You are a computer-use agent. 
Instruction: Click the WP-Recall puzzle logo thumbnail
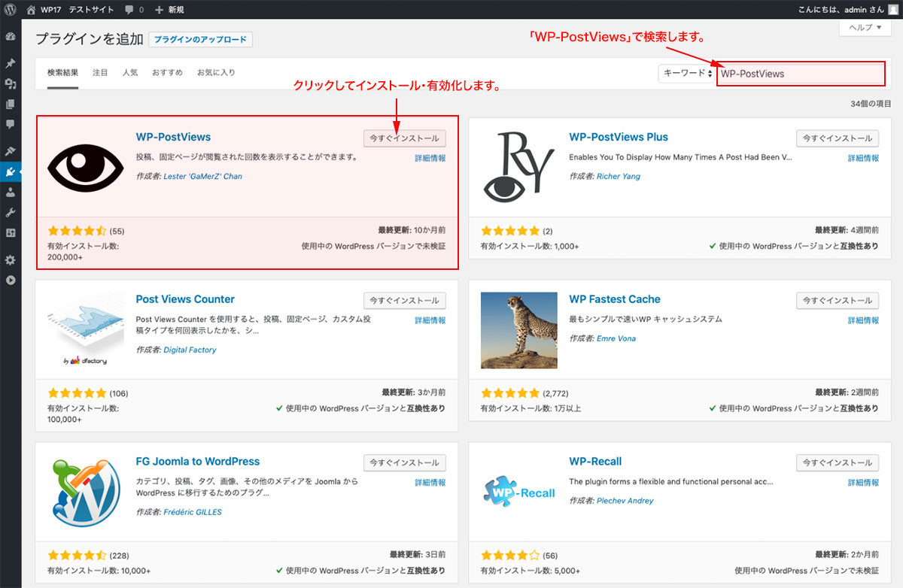tap(519, 492)
